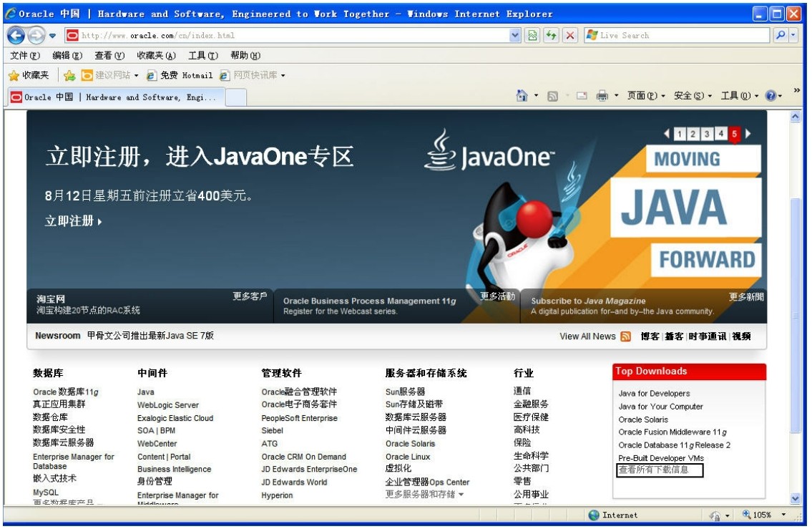This screenshot has width=812, height=529.
Task: Expand 更多服务器和存储 dropdown
Action: [425, 495]
